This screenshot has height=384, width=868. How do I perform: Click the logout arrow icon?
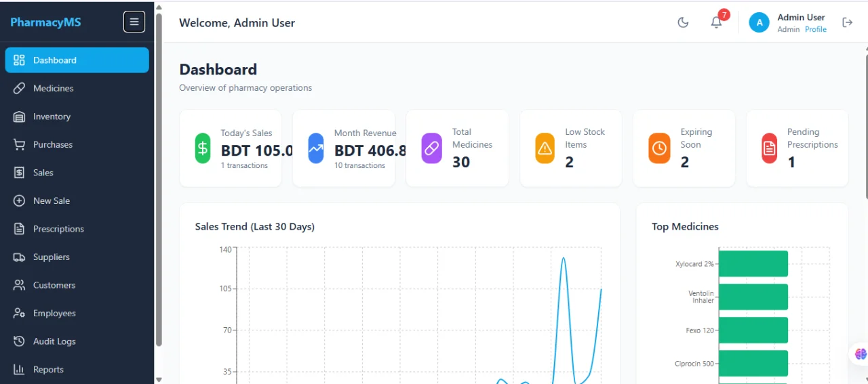click(847, 22)
